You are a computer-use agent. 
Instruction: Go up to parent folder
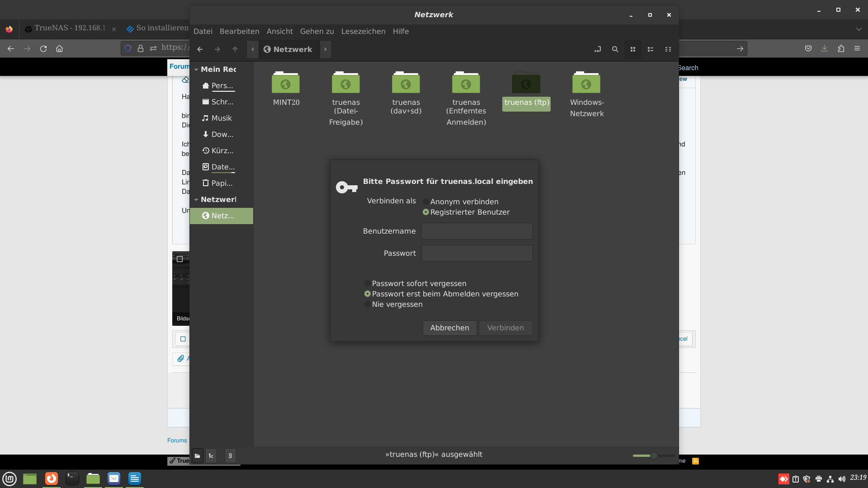[x=235, y=49]
